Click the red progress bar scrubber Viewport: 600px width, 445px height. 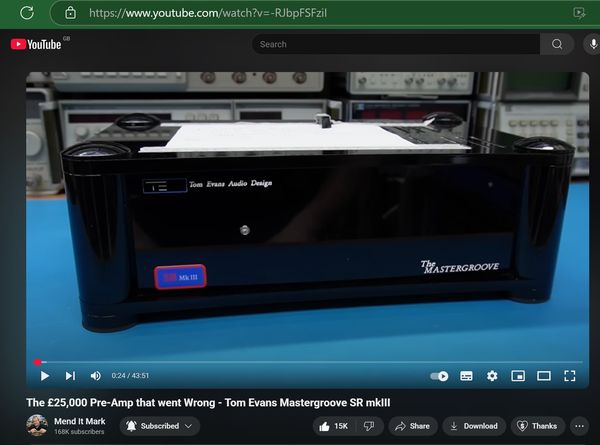pyautogui.click(x=37, y=362)
